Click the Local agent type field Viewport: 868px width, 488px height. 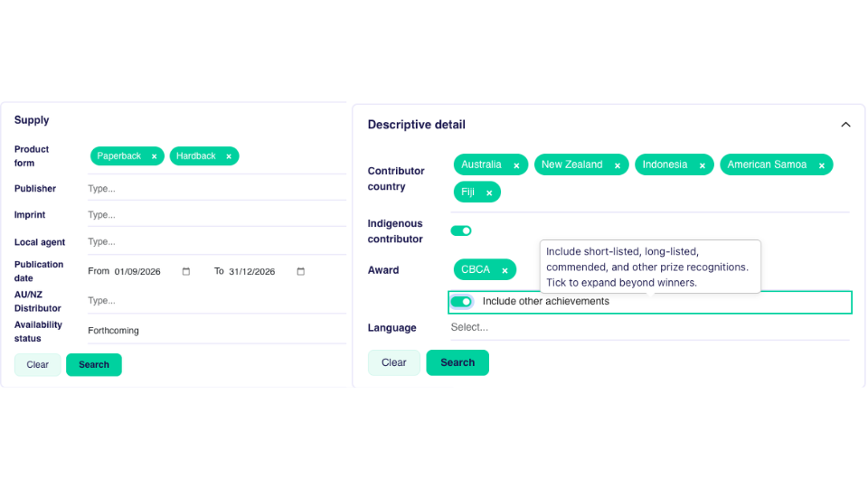click(216, 242)
